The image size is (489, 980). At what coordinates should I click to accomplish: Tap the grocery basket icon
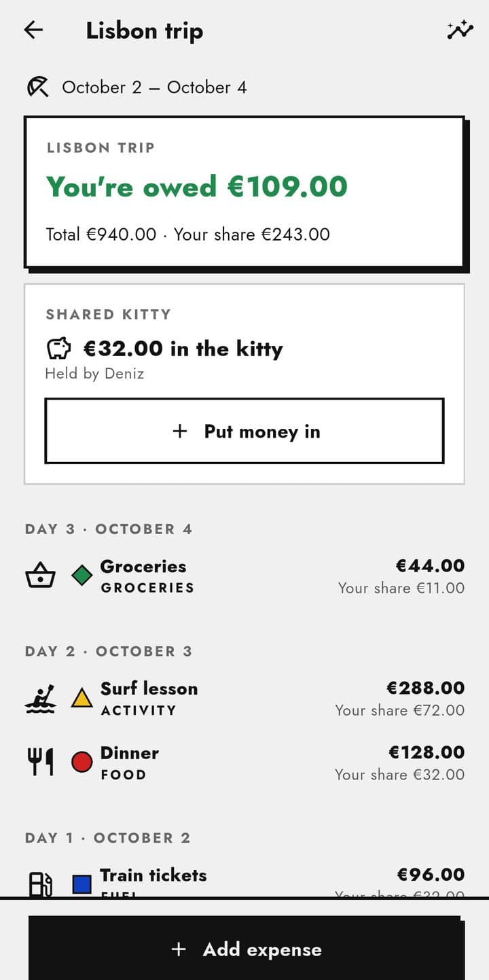tap(40, 576)
